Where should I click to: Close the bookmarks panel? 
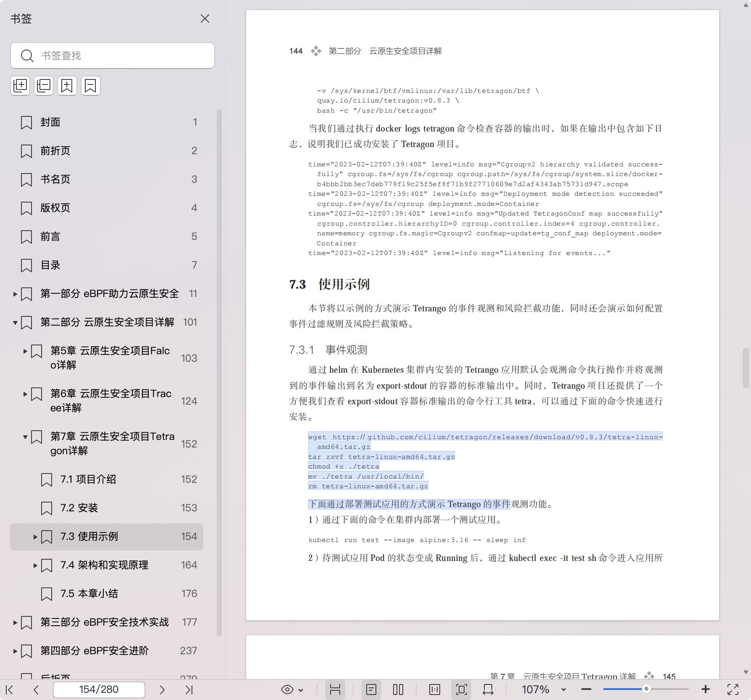pyautogui.click(x=205, y=18)
